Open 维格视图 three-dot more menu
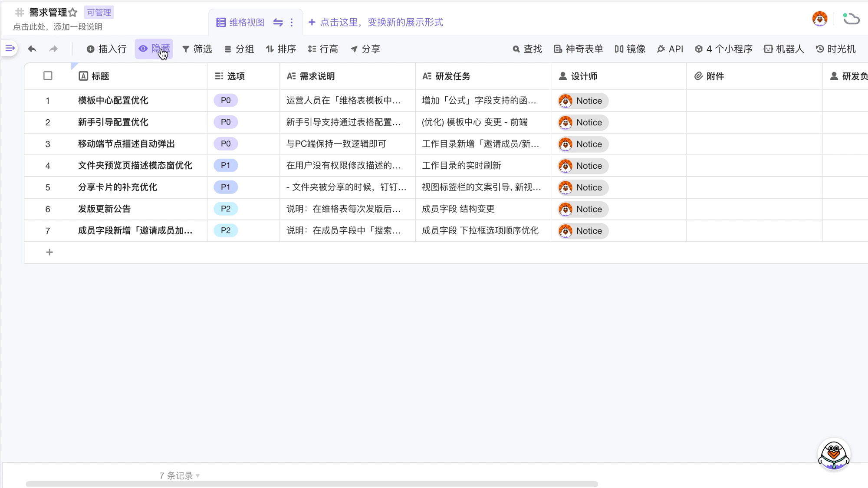The width and height of the screenshot is (868, 488). point(292,22)
